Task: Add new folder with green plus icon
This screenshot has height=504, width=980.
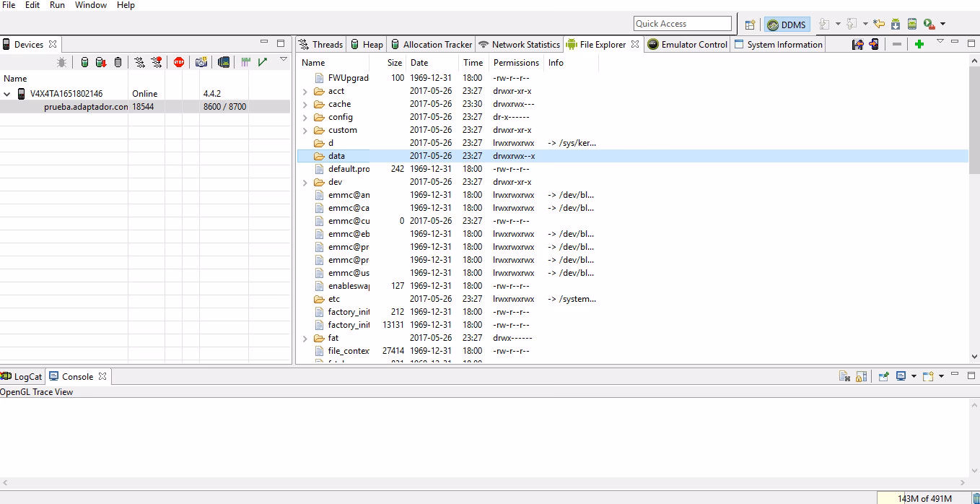Action: click(919, 44)
